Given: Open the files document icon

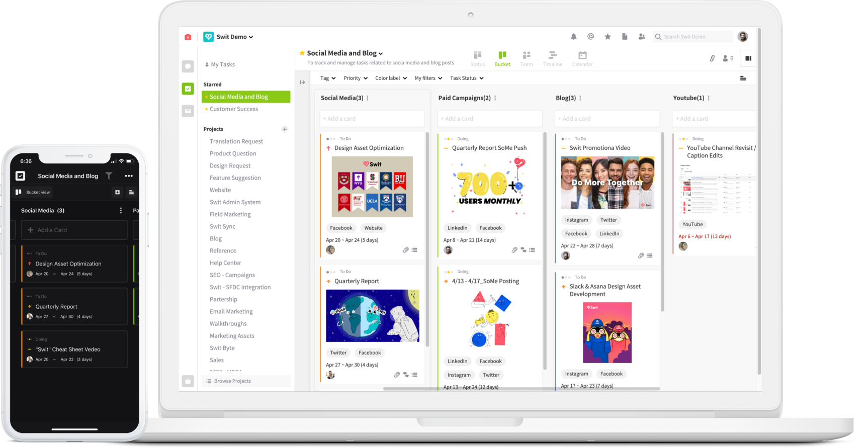Looking at the screenshot, I should [x=625, y=37].
